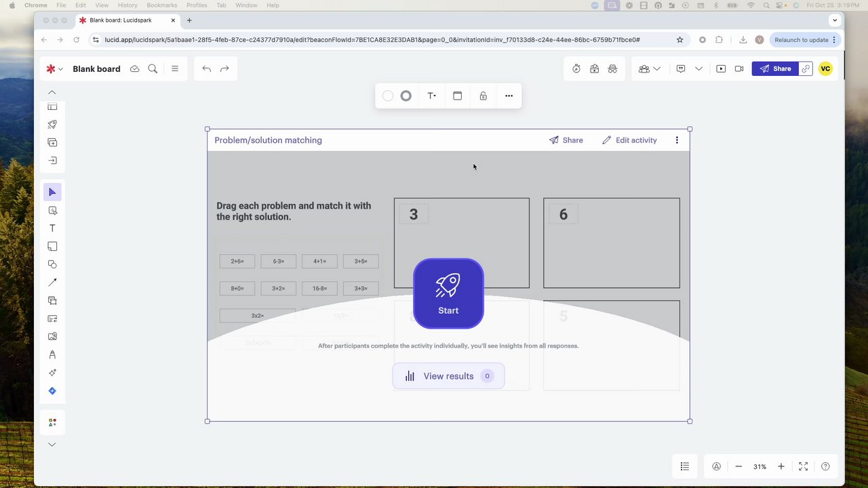Click Relaunch to update

coord(805,40)
